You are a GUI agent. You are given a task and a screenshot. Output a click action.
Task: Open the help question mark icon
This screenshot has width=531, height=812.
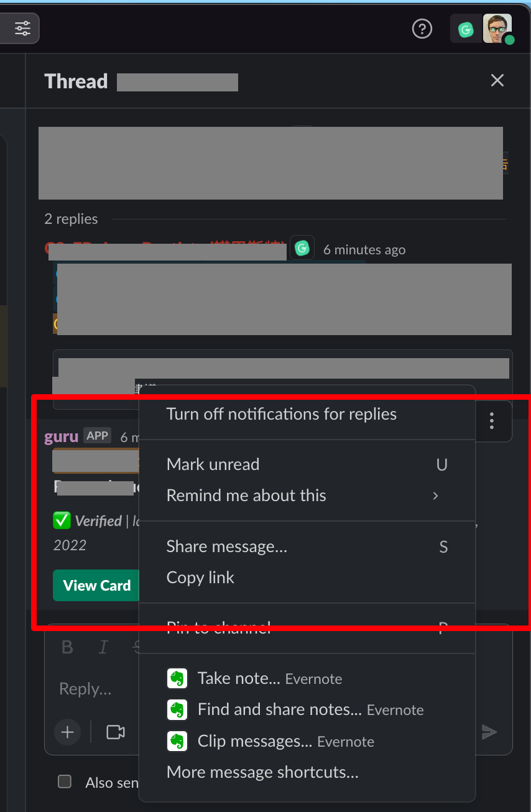pyautogui.click(x=422, y=29)
